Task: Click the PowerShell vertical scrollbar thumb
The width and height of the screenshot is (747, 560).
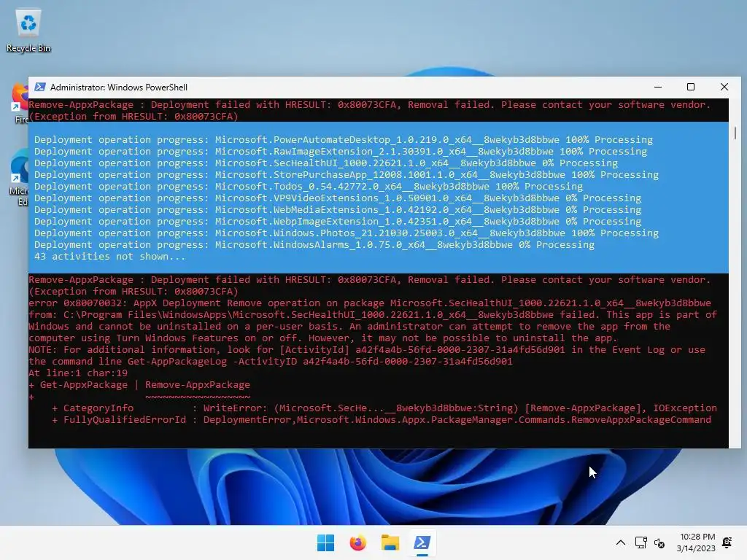Action: tap(735, 133)
